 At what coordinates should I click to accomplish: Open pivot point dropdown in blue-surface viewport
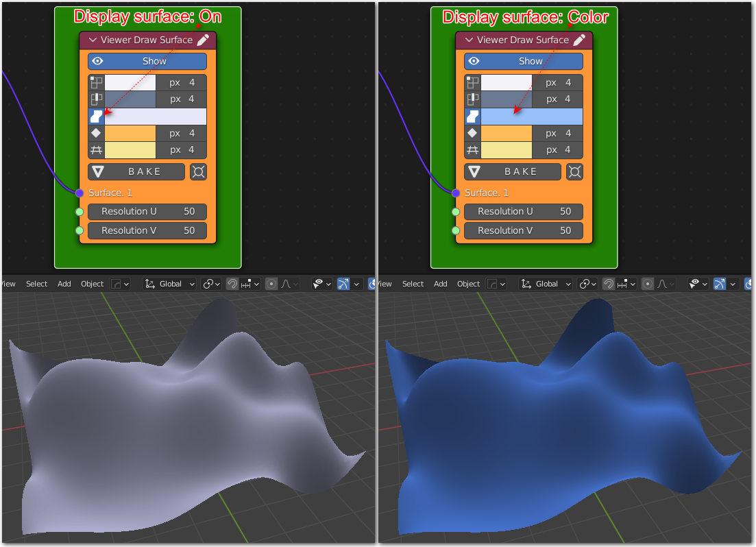point(587,284)
